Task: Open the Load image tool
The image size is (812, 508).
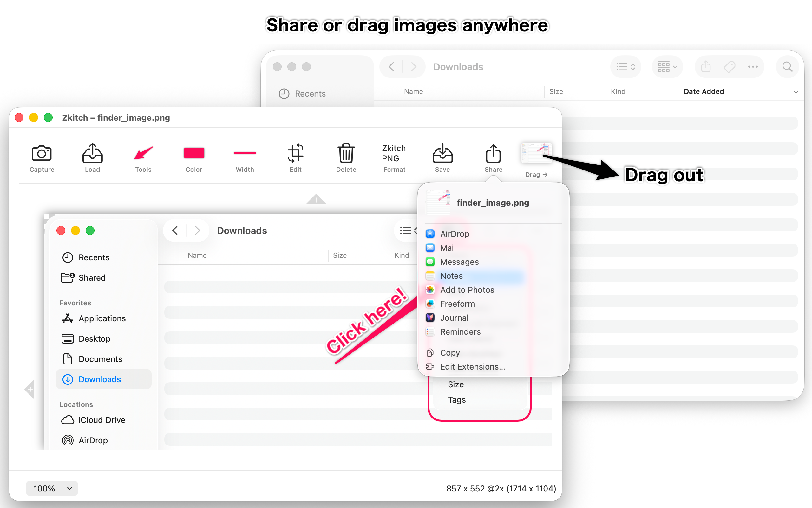Action: (92, 153)
